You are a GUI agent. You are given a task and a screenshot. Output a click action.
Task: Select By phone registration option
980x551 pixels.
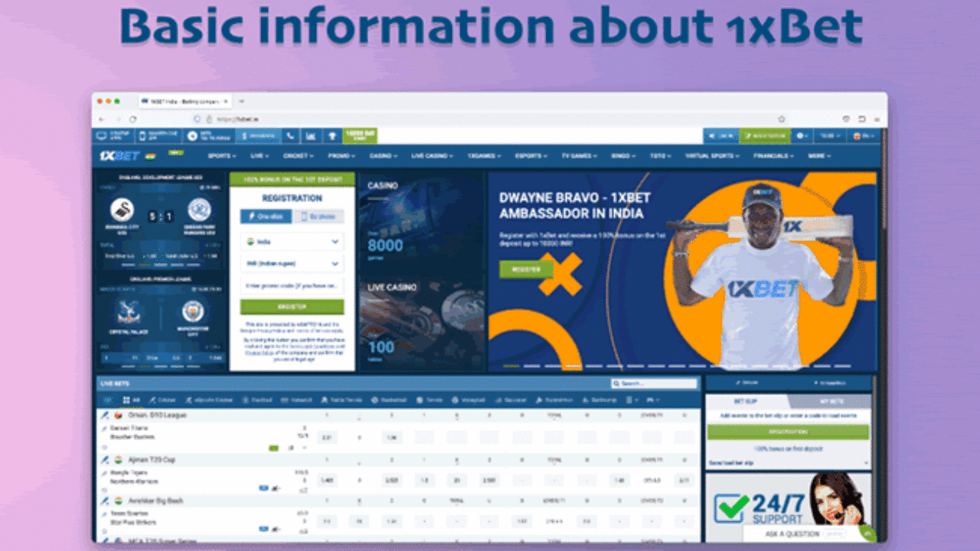click(x=318, y=217)
